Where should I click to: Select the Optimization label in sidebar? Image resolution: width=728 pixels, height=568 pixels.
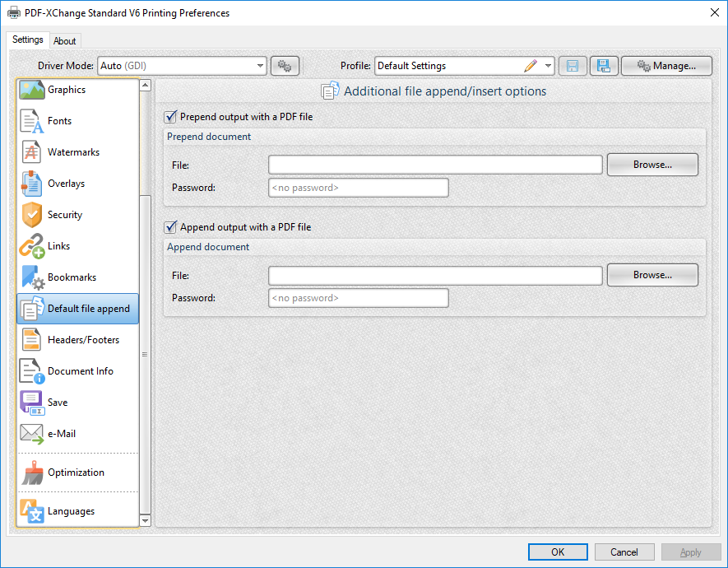click(77, 473)
